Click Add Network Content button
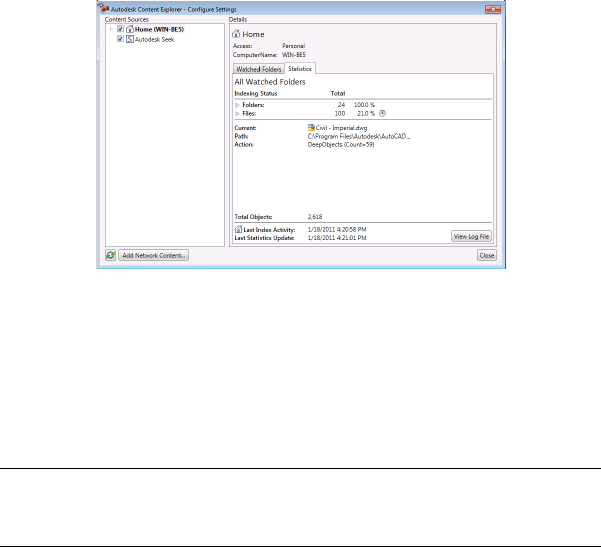This screenshot has width=601, height=547. [153, 255]
